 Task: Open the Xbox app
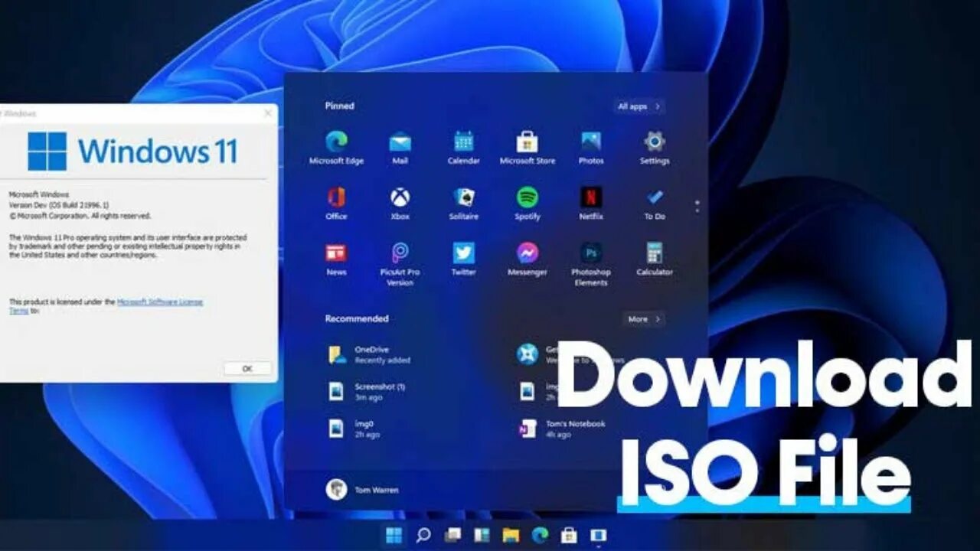(400, 204)
